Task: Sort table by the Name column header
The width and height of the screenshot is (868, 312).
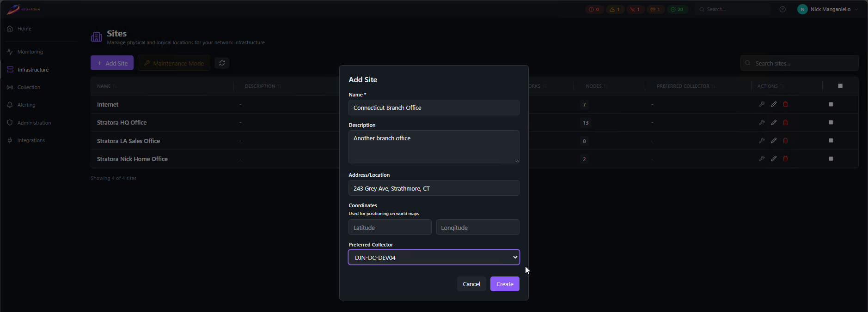Action: pyautogui.click(x=107, y=86)
